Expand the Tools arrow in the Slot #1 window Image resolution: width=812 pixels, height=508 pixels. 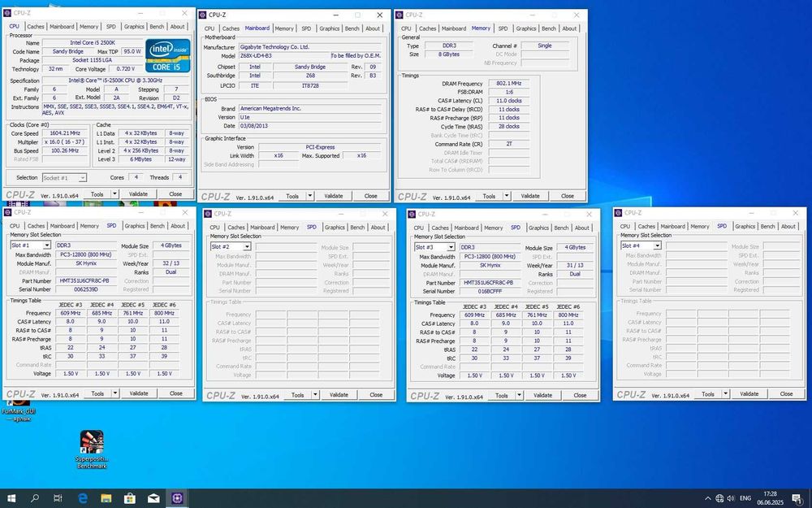point(115,393)
